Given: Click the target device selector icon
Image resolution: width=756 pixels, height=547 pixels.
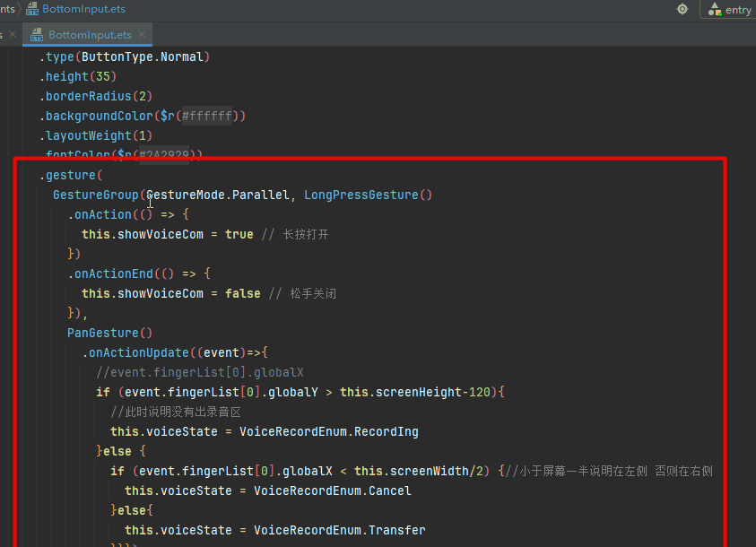Looking at the screenshot, I should (682, 9).
